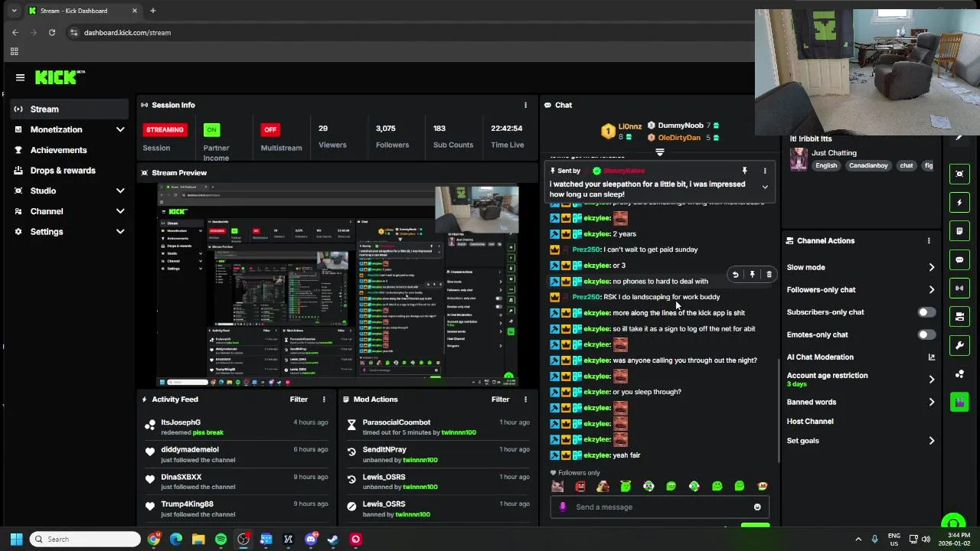Click in Send a message field

(660, 507)
